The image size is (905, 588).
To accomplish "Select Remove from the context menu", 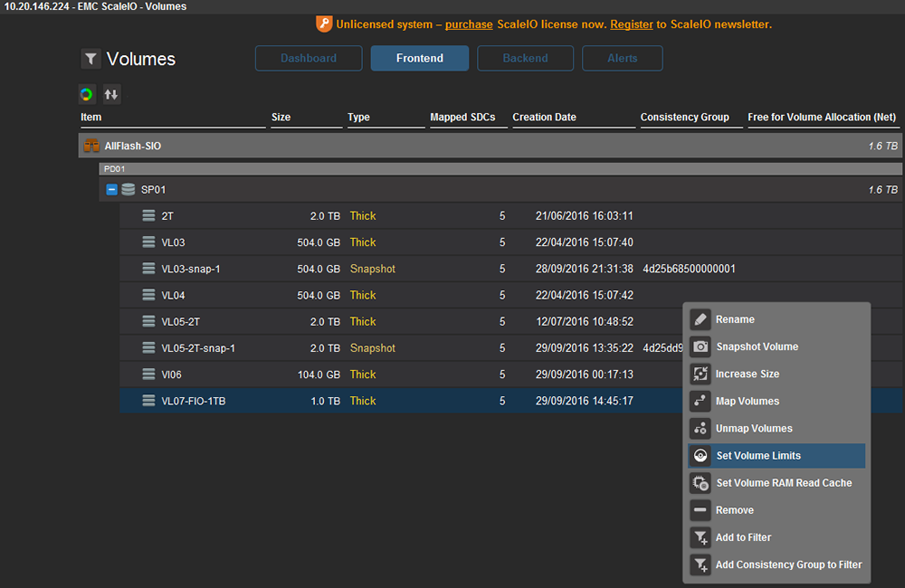I will click(x=776, y=510).
